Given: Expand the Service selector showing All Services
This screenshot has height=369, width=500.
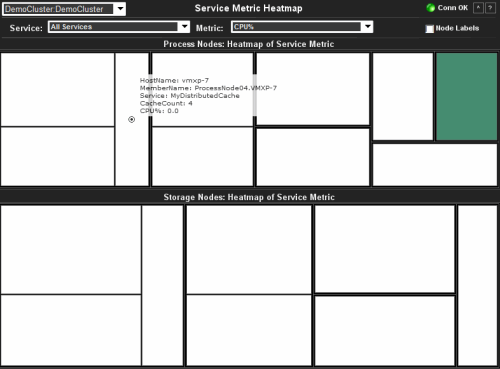Looking at the screenshot, I should 119,27.
